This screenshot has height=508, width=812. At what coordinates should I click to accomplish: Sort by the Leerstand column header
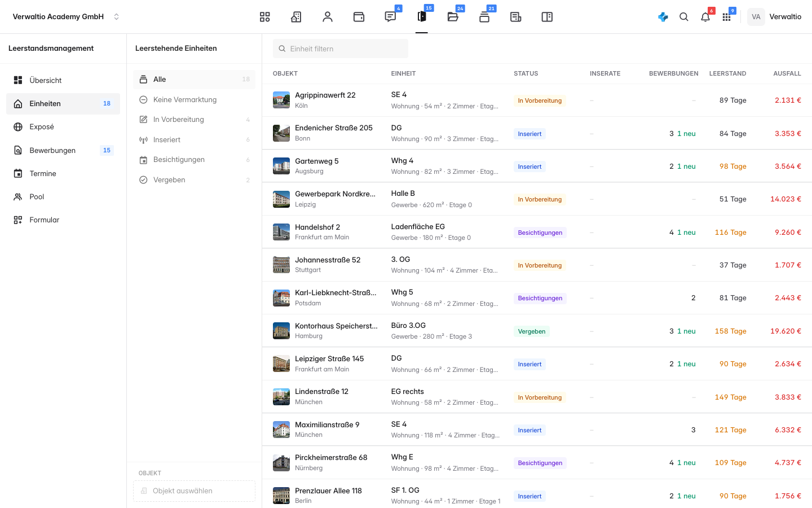pos(727,74)
